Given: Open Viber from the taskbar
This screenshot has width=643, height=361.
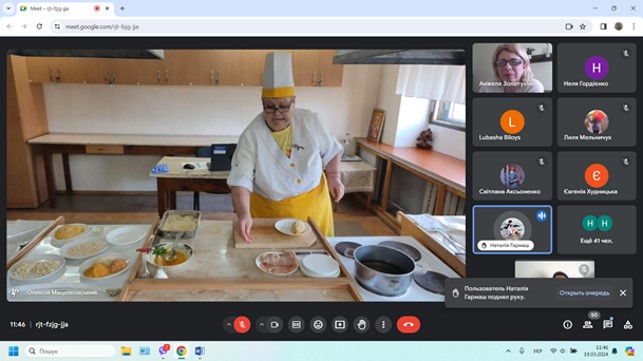Looking at the screenshot, I should (163, 350).
